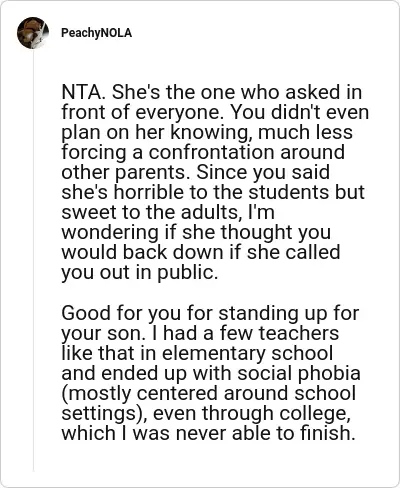This screenshot has height=488, width=400.
Task: Click the text '(mostly centered around school'
Action: (209, 393)
